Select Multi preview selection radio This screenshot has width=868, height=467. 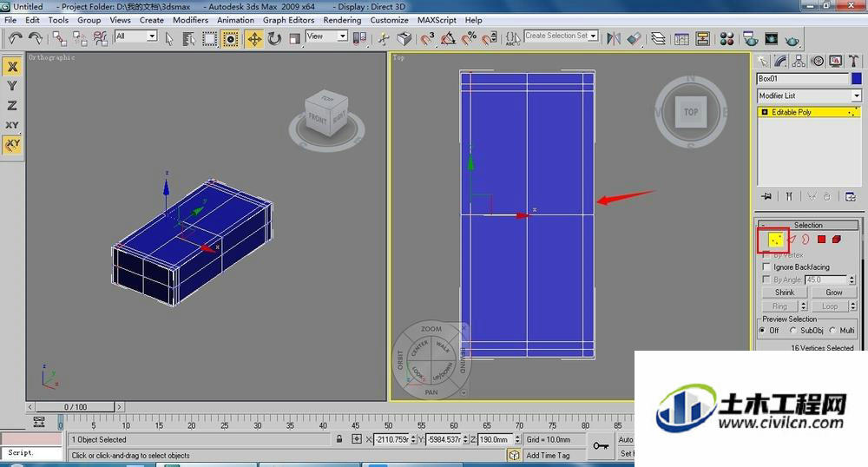coord(832,331)
